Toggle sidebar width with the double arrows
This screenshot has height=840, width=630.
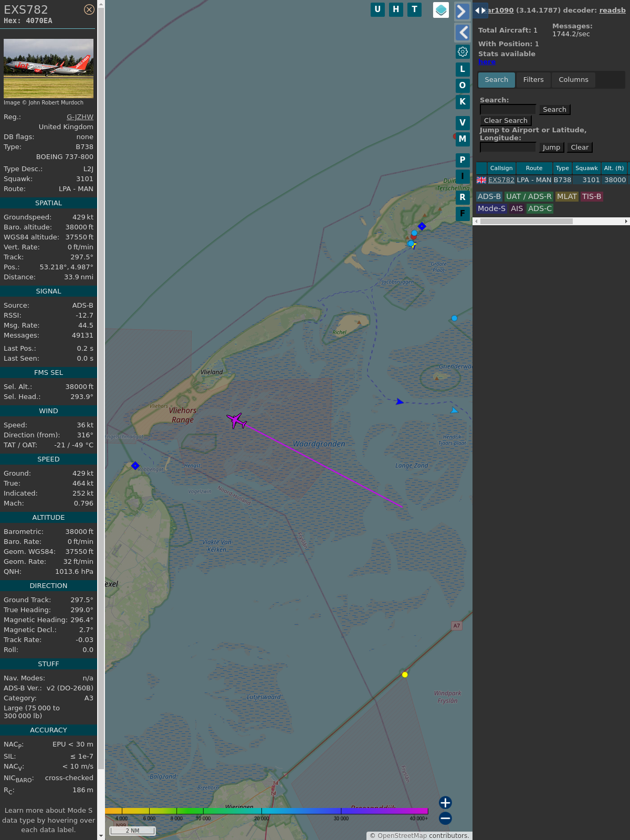point(480,10)
